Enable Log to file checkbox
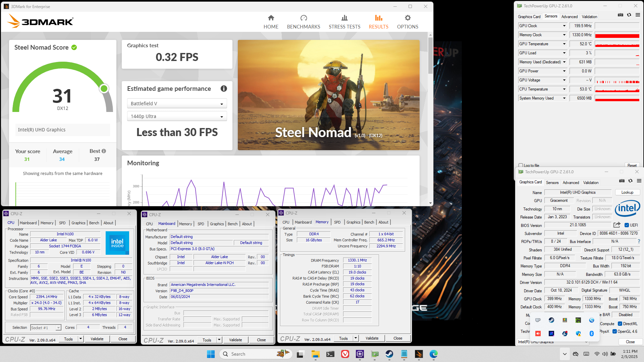The height and width of the screenshot is (362, 644). pos(521,165)
